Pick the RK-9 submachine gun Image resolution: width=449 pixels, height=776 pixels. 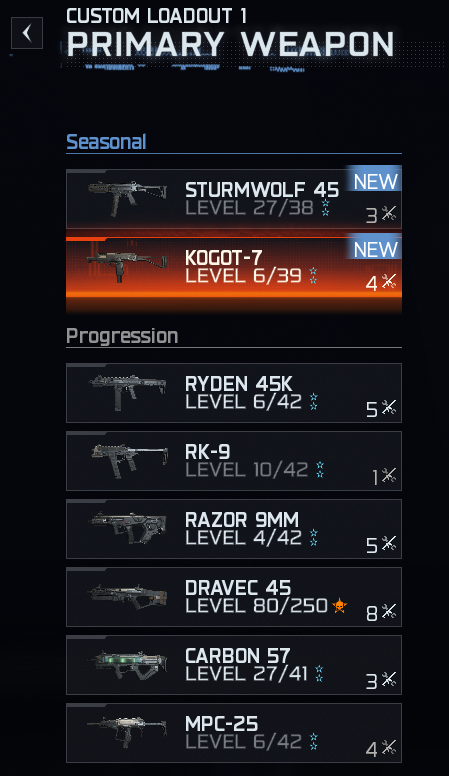pyautogui.click(x=234, y=461)
